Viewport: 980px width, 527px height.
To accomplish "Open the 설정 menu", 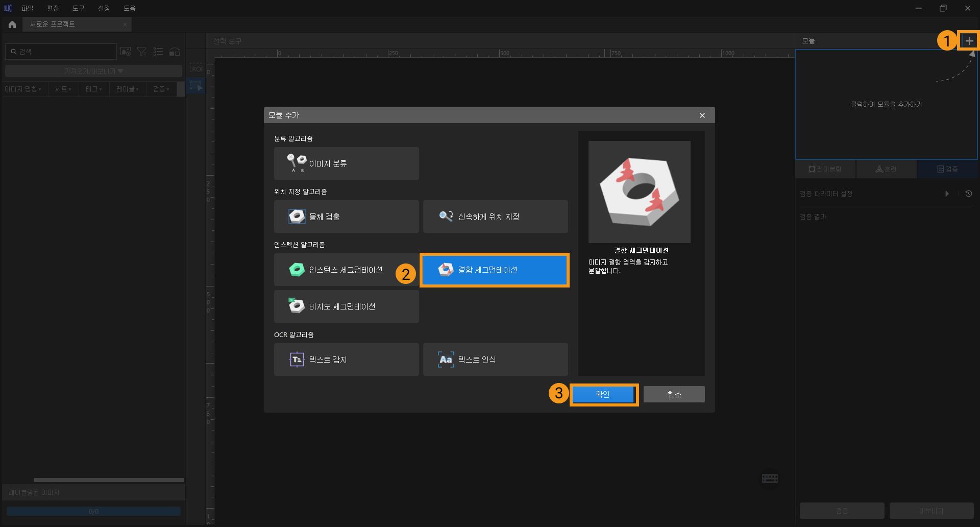I will click(104, 8).
